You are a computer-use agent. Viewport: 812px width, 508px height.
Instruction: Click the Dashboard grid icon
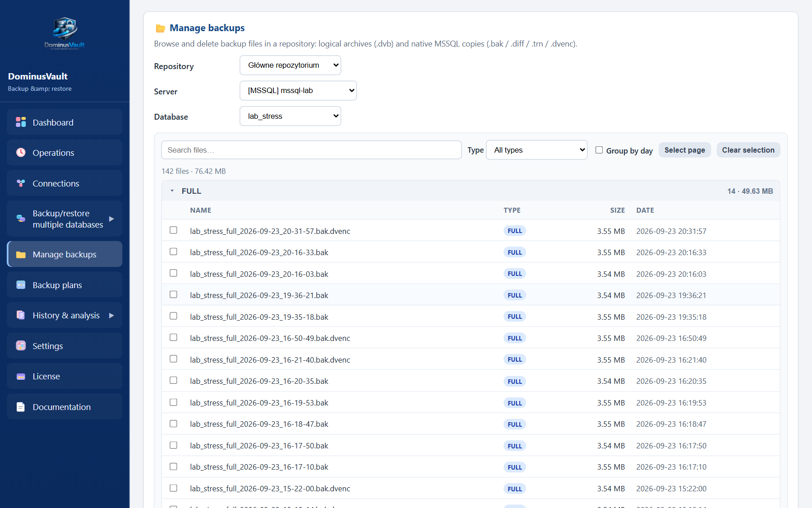click(x=21, y=122)
